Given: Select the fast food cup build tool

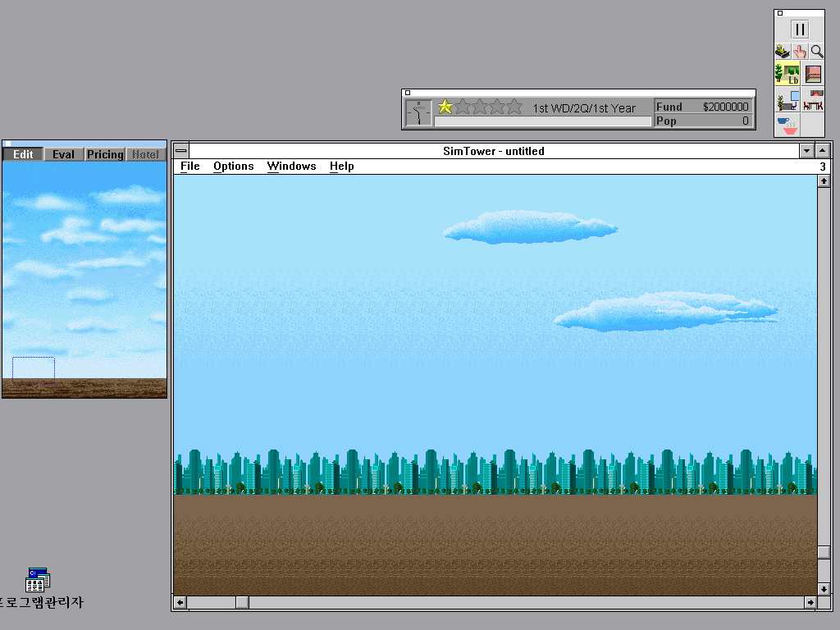Looking at the screenshot, I should 787,126.
